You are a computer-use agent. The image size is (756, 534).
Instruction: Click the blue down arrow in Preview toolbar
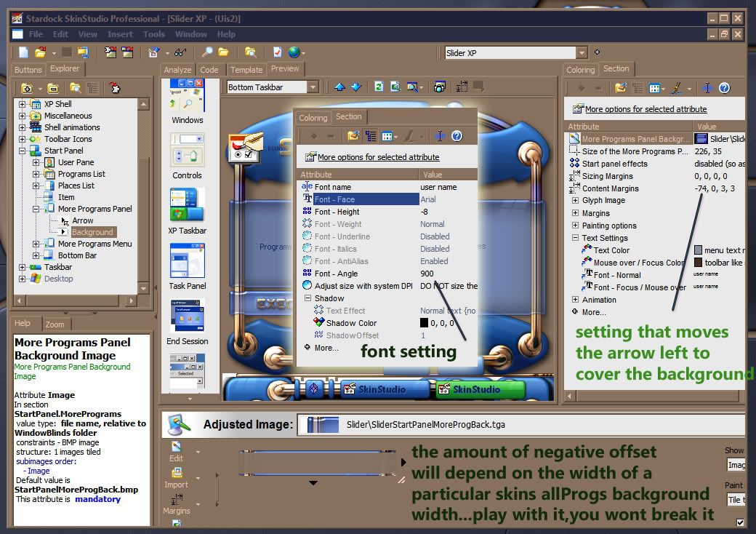point(356,87)
